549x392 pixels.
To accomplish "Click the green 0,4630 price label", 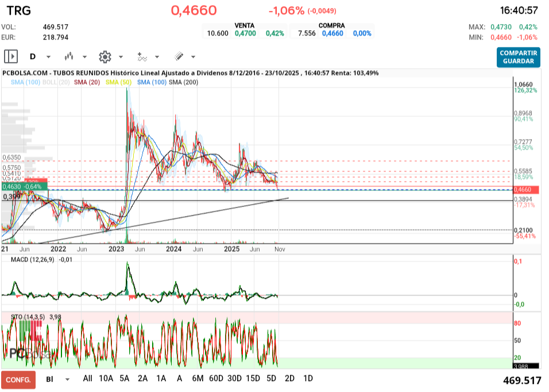I will tap(23, 187).
